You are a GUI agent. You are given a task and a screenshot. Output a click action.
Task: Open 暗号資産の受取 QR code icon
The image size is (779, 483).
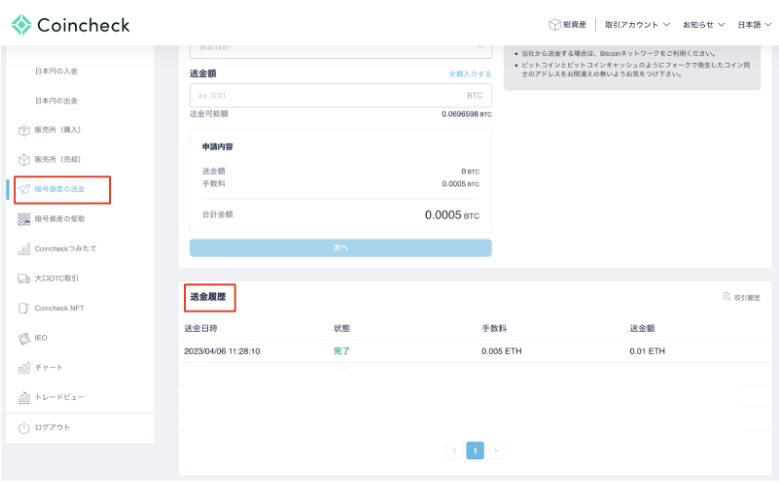24,218
